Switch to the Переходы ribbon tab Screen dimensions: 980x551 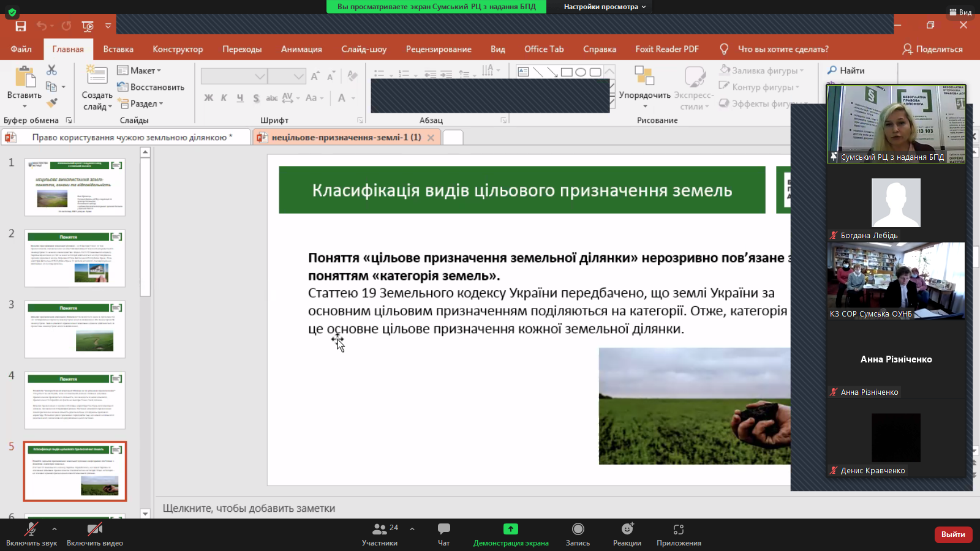tap(242, 49)
